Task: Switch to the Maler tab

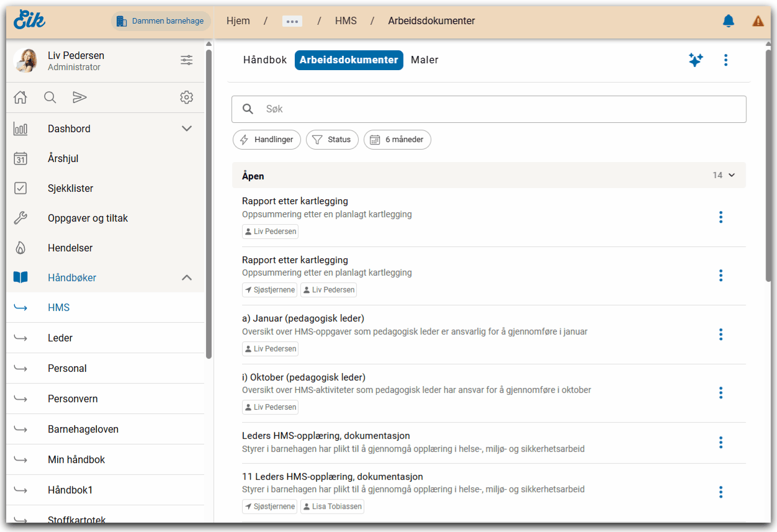Action: [x=424, y=60]
